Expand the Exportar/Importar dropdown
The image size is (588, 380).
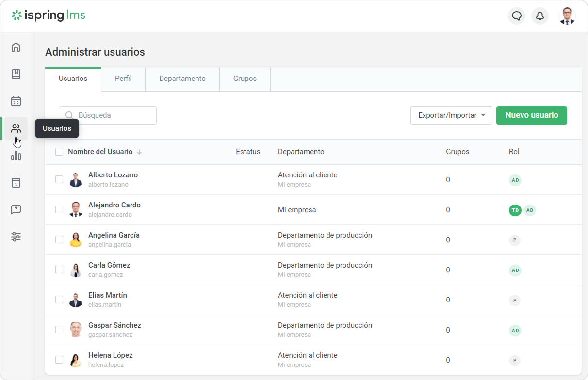451,115
